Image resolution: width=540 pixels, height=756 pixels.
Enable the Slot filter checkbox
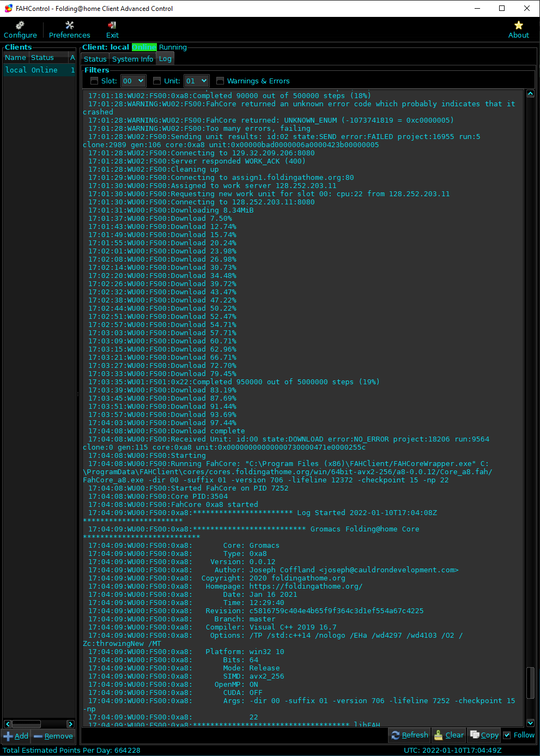click(x=94, y=80)
